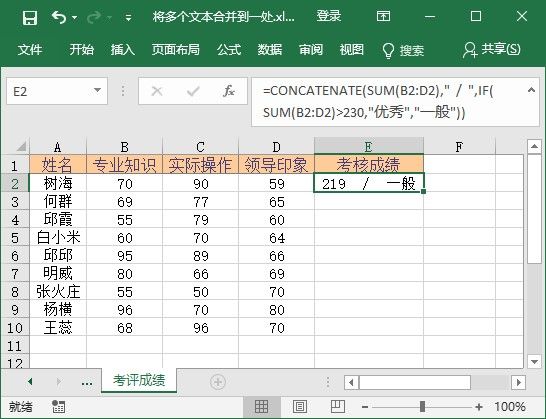Screen dimensions: 546x419
Task: Click the zoom out minus button
Action: tap(365, 406)
